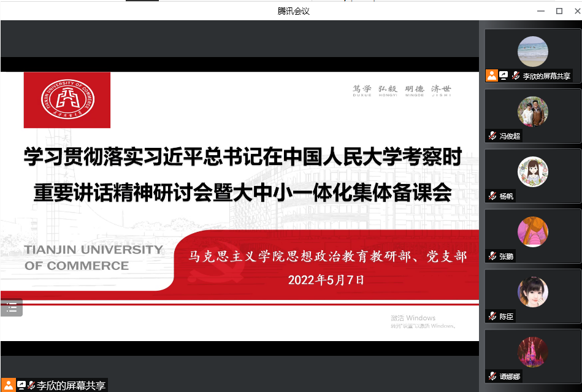
Task: Click 杨帆's muted microphone icon
Action: click(x=492, y=196)
